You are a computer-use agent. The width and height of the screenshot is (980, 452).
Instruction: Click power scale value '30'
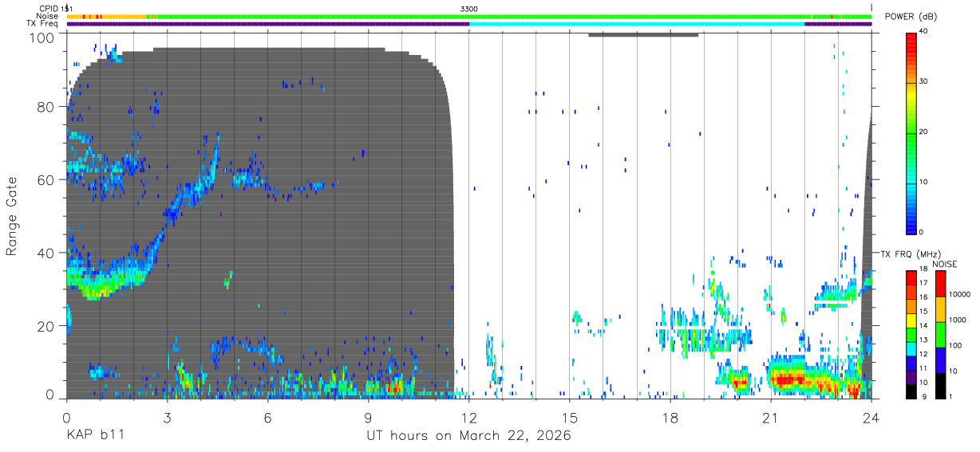click(x=923, y=82)
